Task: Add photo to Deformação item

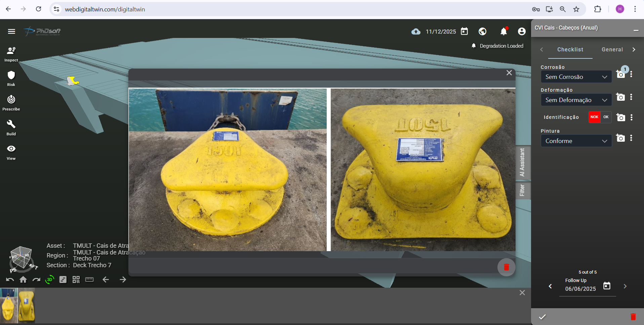Action: click(x=620, y=97)
